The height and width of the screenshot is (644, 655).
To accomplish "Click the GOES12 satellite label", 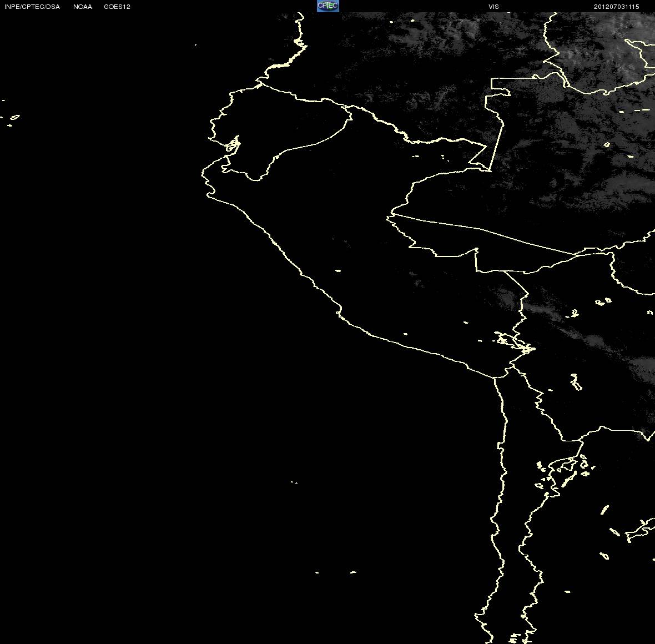I will [x=117, y=7].
